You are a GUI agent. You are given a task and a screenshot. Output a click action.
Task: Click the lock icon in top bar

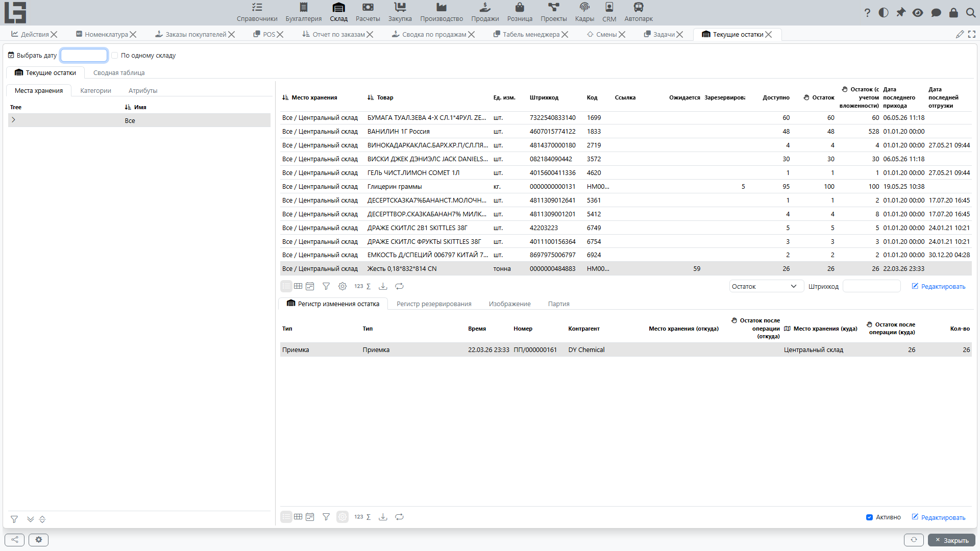[953, 13]
